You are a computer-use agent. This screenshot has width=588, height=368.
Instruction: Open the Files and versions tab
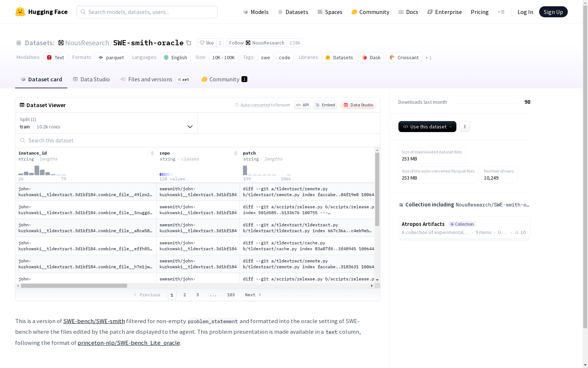click(x=156, y=79)
